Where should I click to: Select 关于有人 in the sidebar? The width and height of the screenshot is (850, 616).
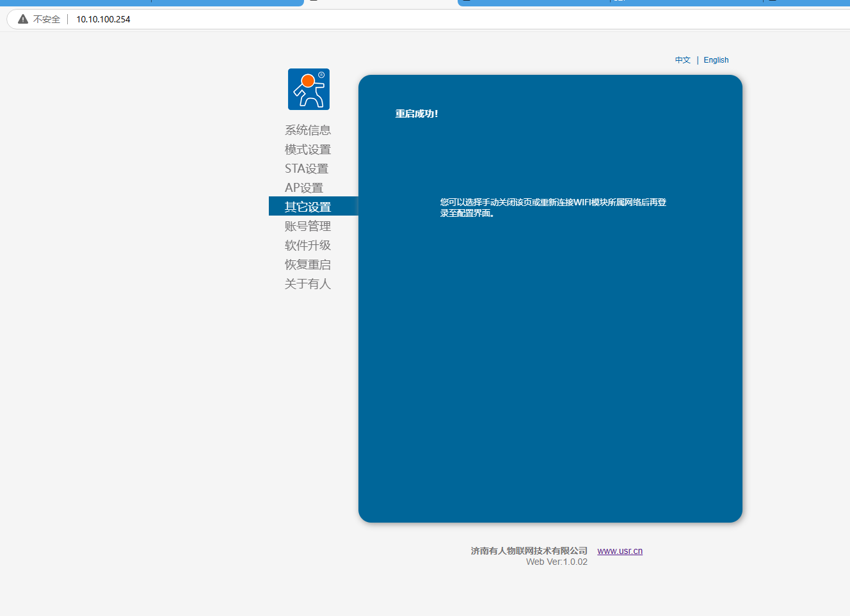308,283
